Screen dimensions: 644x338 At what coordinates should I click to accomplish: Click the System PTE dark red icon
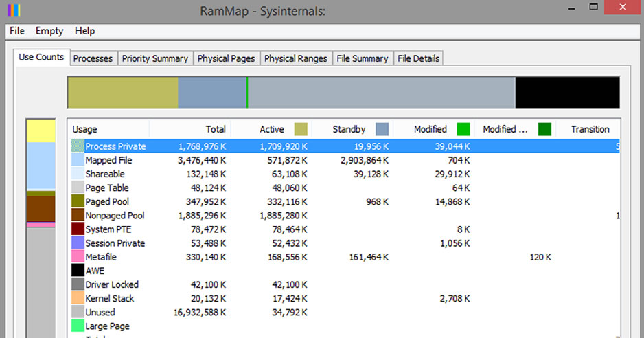click(78, 229)
